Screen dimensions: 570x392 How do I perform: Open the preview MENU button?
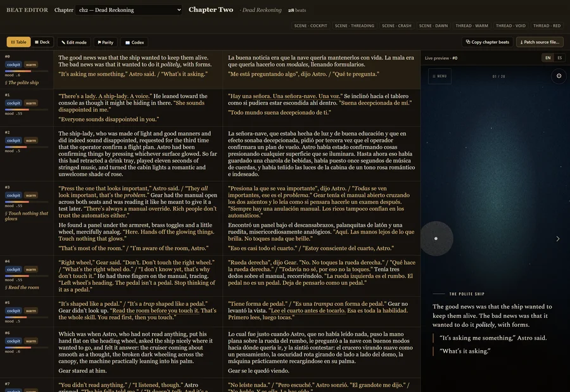point(440,76)
